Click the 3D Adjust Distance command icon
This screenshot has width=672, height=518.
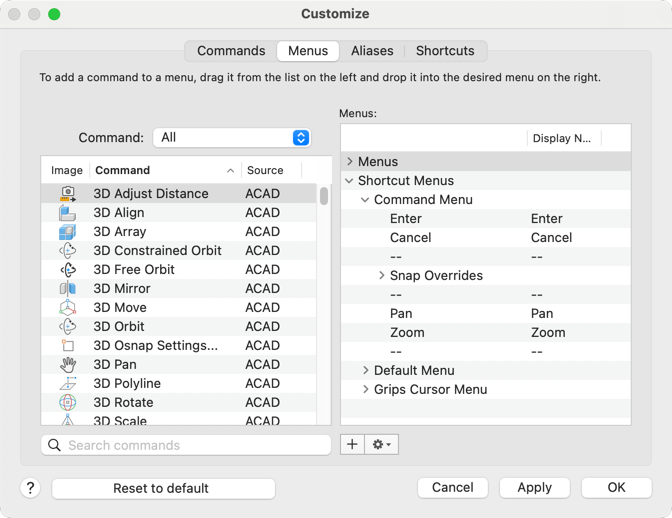pos(68,194)
